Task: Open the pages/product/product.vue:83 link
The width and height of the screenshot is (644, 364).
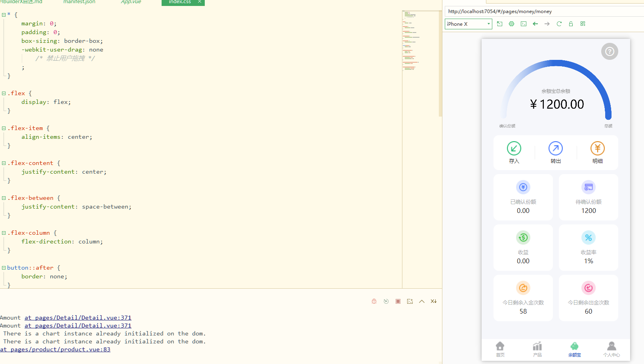Action: pos(55,349)
